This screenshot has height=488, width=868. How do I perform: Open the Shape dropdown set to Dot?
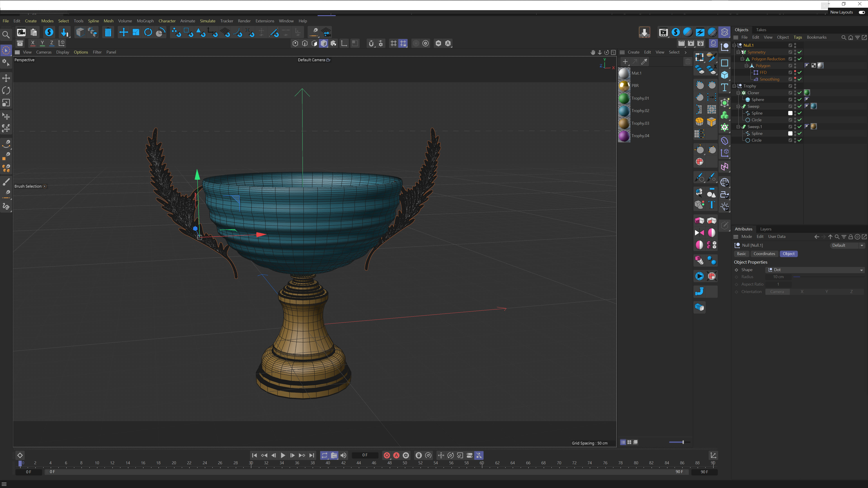pos(815,270)
